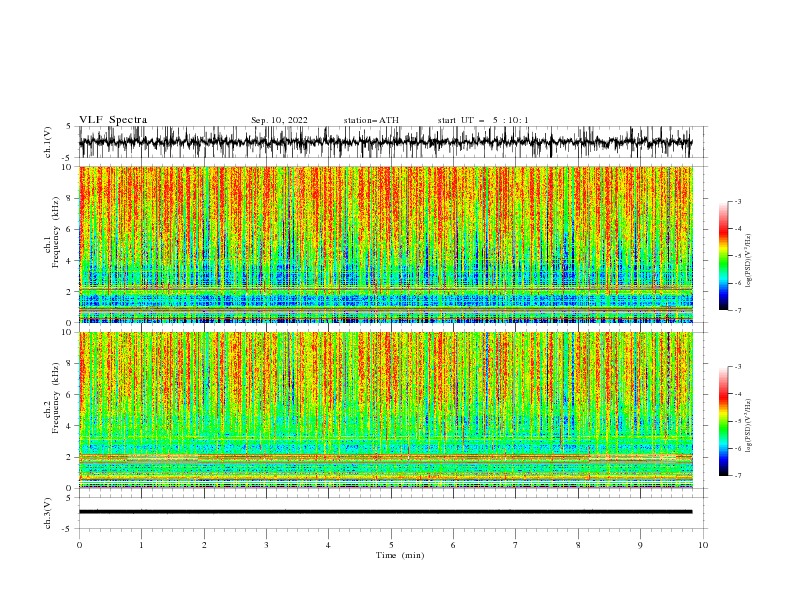The image size is (792, 612).
Task: Click the "-3" tick on ch.1 color bar
Action: tap(737, 201)
